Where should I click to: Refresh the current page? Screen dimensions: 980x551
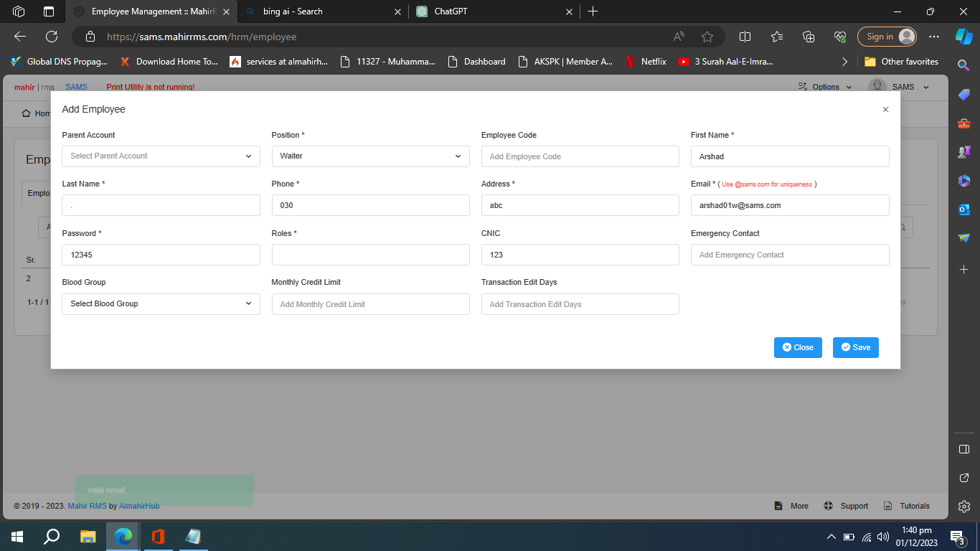click(x=52, y=37)
